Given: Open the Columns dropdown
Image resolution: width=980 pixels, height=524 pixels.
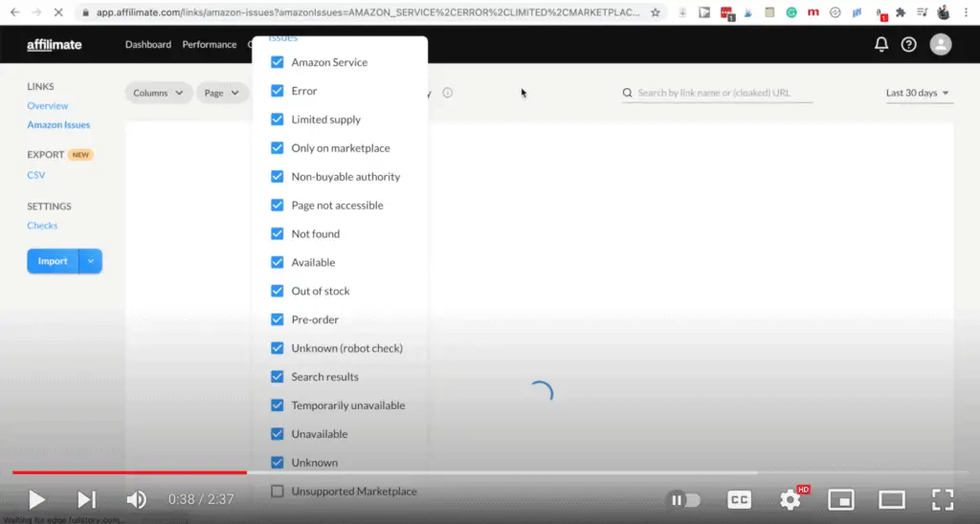Looking at the screenshot, I should (158, 93).
